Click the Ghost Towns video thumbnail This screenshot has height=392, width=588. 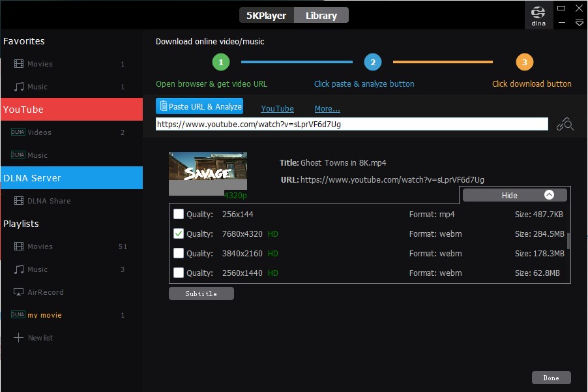click(208, 173)
